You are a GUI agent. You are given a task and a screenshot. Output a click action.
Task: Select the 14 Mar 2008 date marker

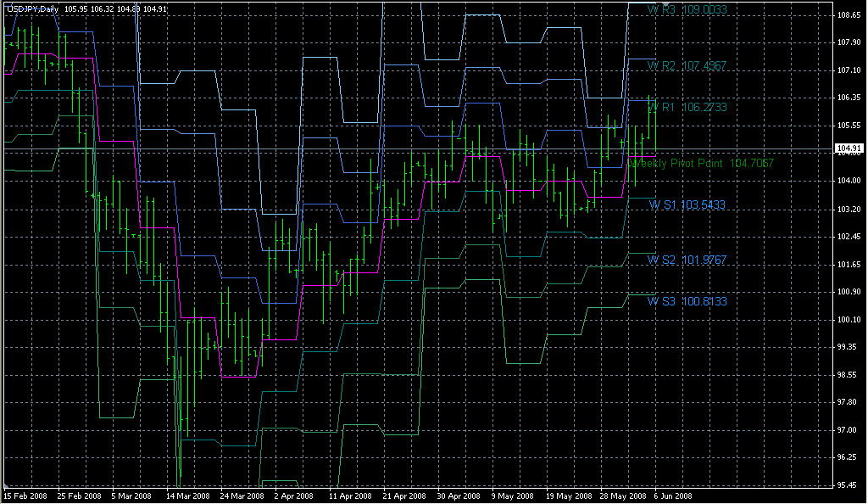[x=186, y=496]
